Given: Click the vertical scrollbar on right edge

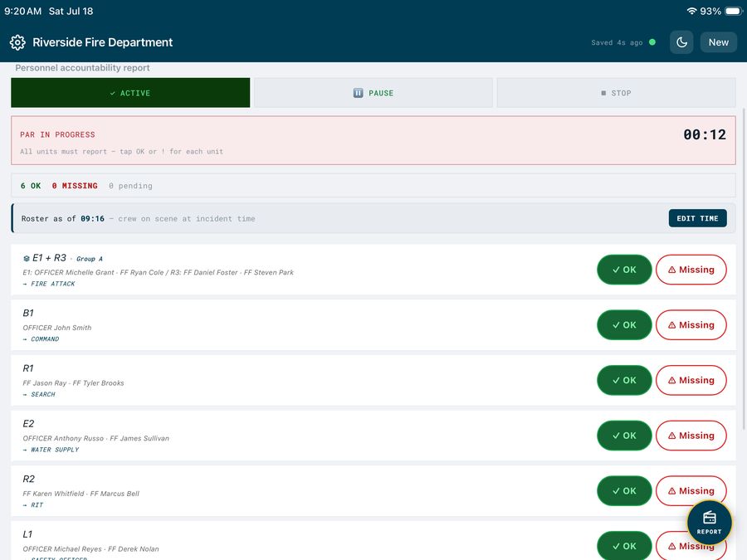Looking at the screenshot, I should [x=745, y=269].
